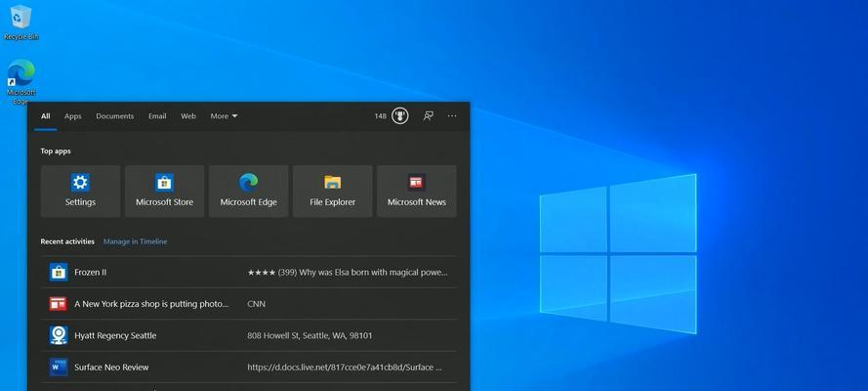Screen dimensions: 868x391
Task: Open the Frozen II recent activity
Action: click(x=249, y=272)
